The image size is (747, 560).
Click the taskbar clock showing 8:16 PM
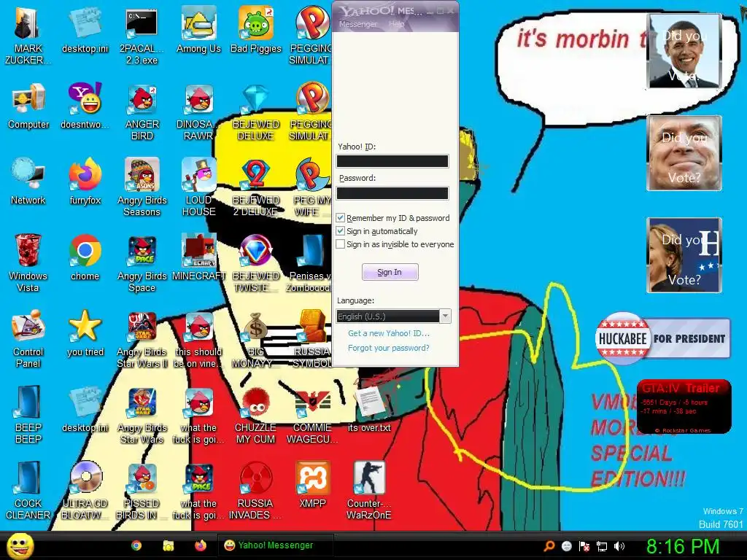pos(683,546)
